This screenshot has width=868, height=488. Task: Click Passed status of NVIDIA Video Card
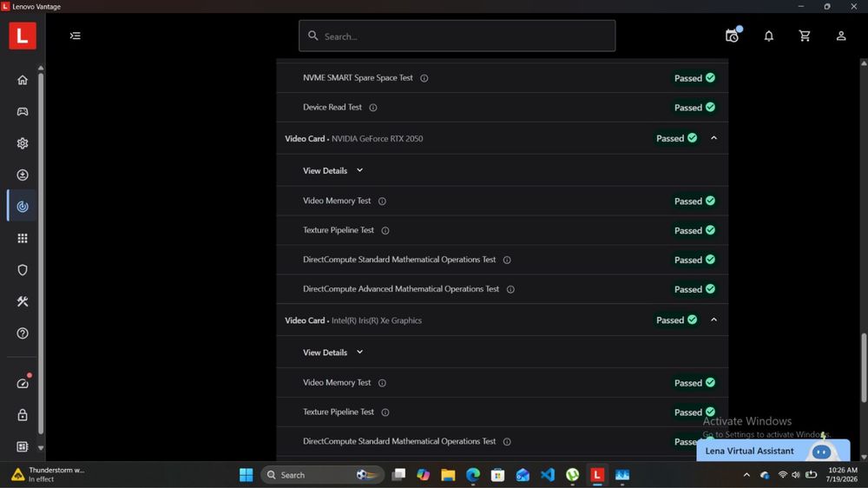tap(676, 138)
